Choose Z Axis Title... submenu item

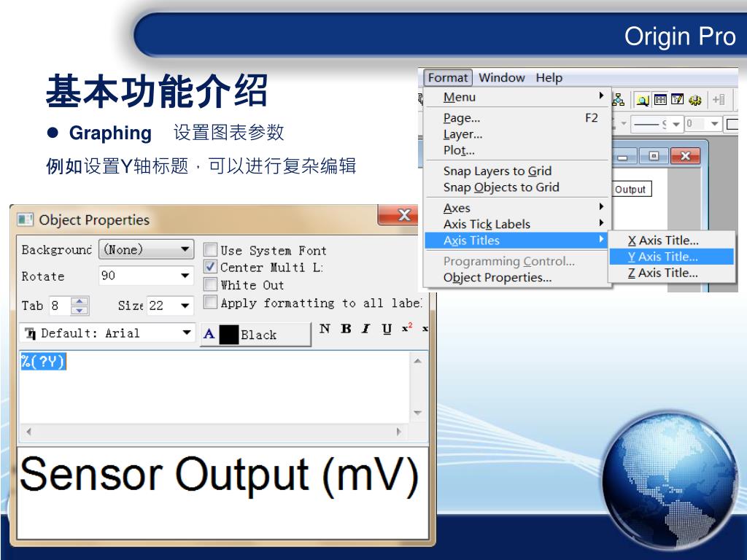click(x=672, y=273)
